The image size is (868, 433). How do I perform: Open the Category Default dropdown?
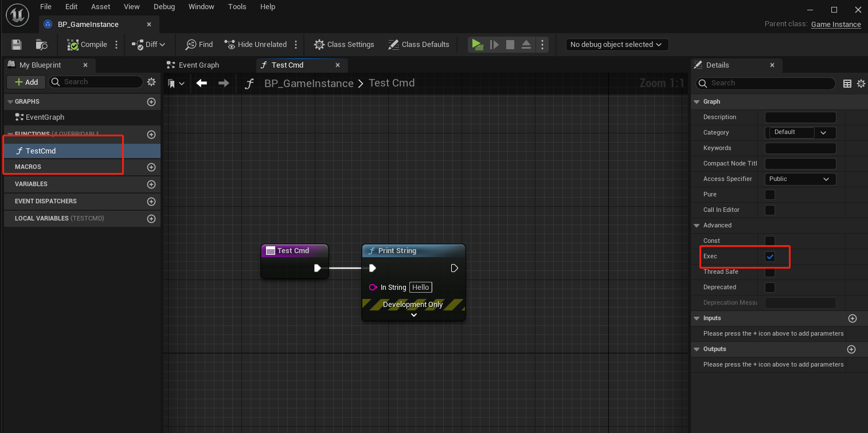pyautogui.click(x=800, y=133)
